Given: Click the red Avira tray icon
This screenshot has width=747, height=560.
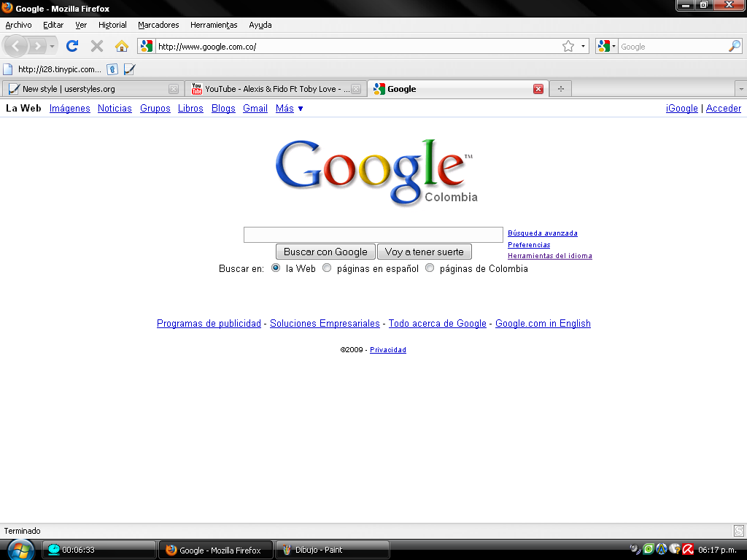Looking at the screenshot, I should pyautogui.click(x=688, y=550).
